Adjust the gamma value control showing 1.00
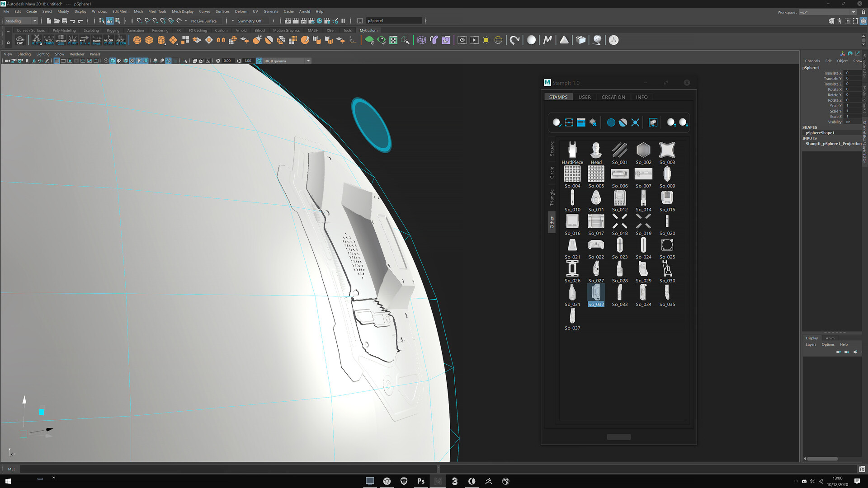 point(247,60)
